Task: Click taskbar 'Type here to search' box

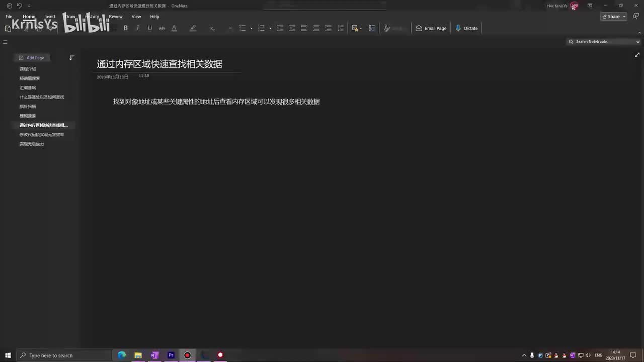Action: (x=64, y=355)
